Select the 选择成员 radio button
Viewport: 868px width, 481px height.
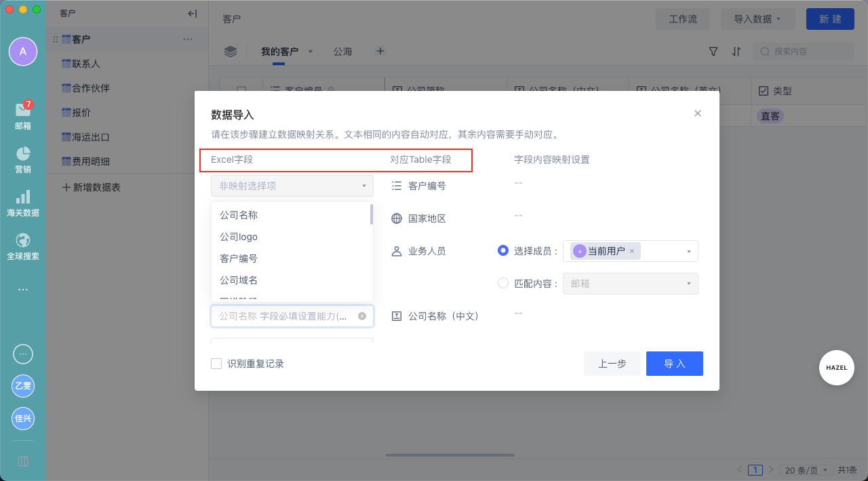tap(503, 250)
